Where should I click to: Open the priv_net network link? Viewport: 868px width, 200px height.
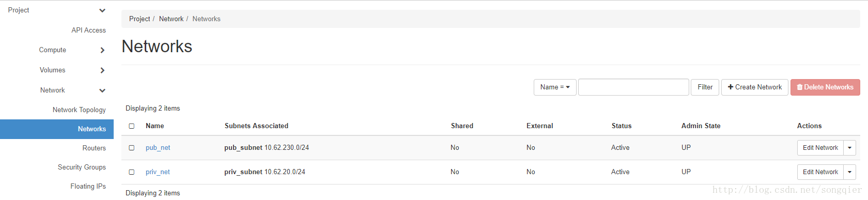[158, 172]
